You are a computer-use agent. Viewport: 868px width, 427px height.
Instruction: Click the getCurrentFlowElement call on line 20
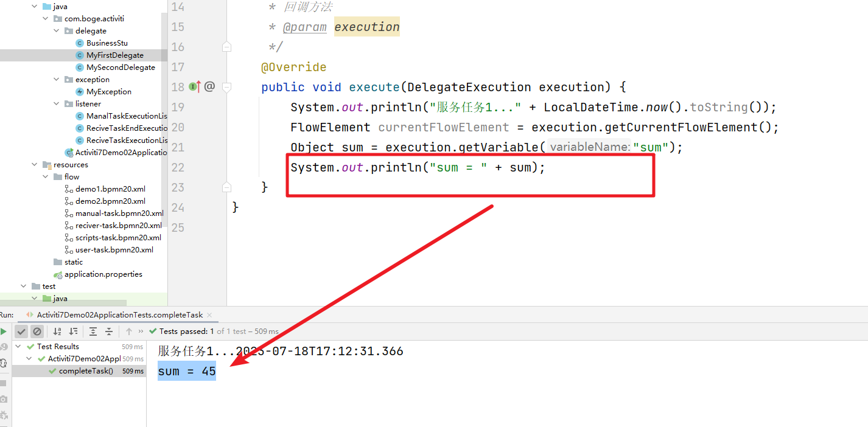(688, 127)
